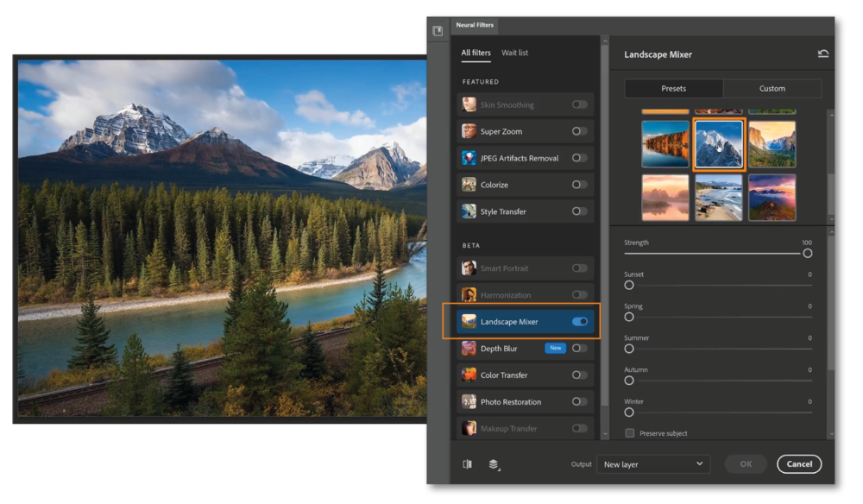Click the Makeup Transfer filter icon
Image resolution: width=863 pixels, height=504 pixels.
(469, 428)
